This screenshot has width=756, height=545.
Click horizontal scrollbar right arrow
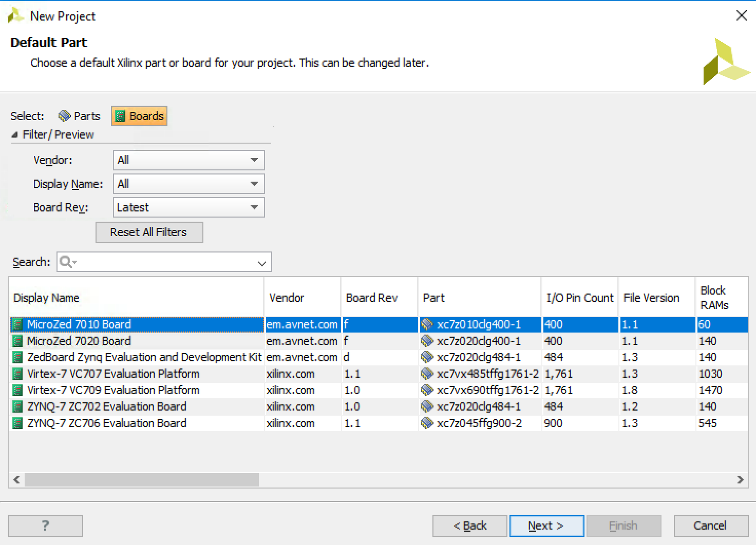click(x=740, y=480)
